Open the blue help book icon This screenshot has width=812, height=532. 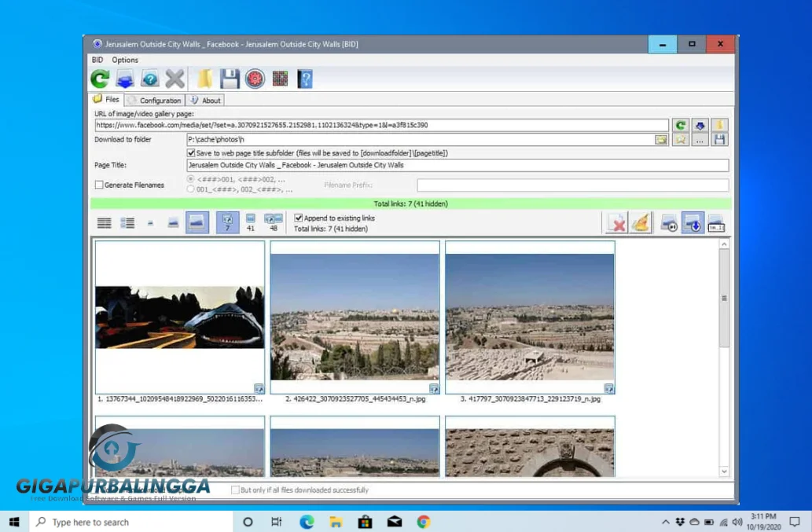(x=305, y=79)
